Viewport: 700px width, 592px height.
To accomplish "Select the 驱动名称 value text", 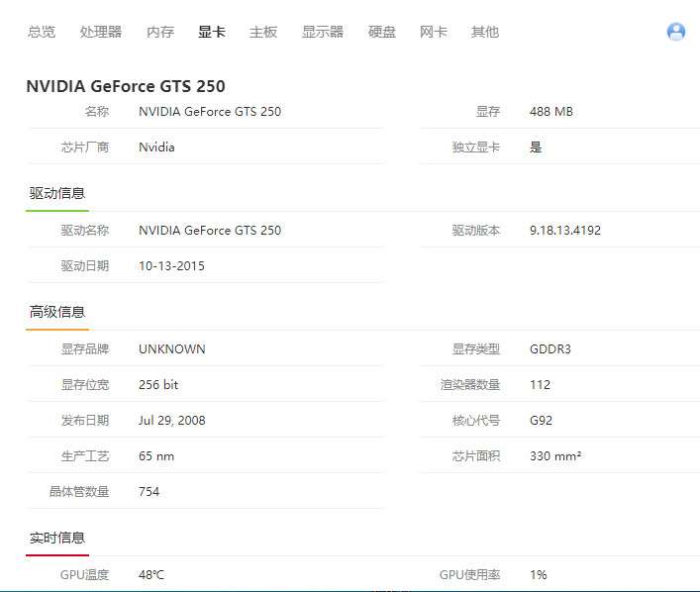I will click(x=210, y=231).
